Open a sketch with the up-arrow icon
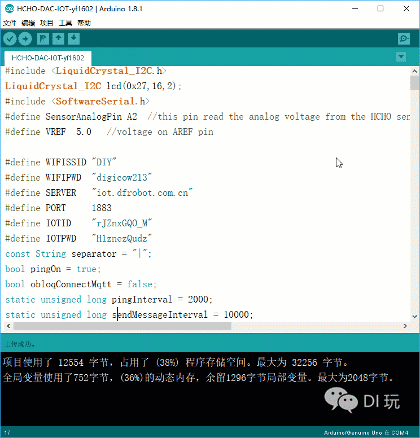This screenshot has width=420, height=438. [x=58, y=39]
